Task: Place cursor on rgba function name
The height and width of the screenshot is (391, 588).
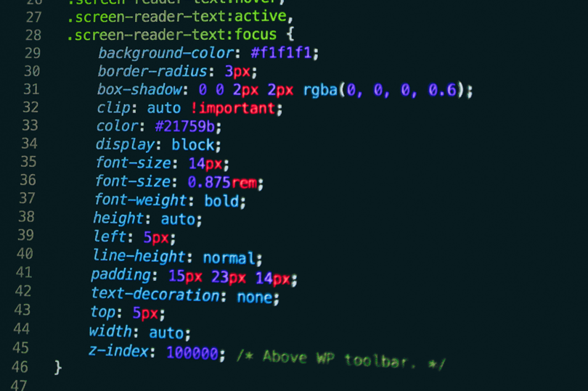Action: pyautogui.click(x=320, y=91)
